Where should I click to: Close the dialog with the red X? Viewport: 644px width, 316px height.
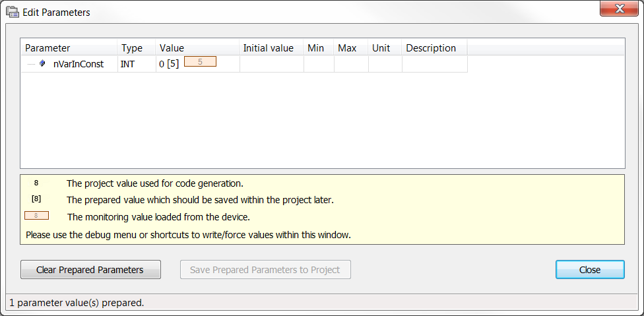coord(619,9)
